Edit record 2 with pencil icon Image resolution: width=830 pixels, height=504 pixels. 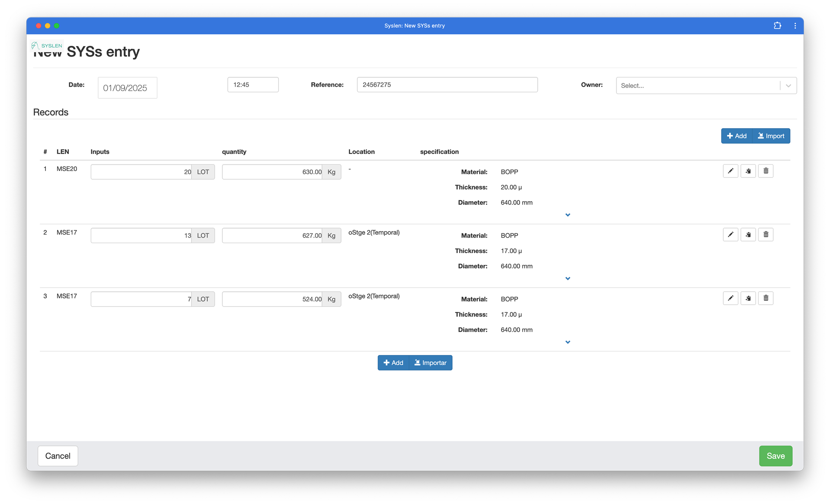point(730,235)
